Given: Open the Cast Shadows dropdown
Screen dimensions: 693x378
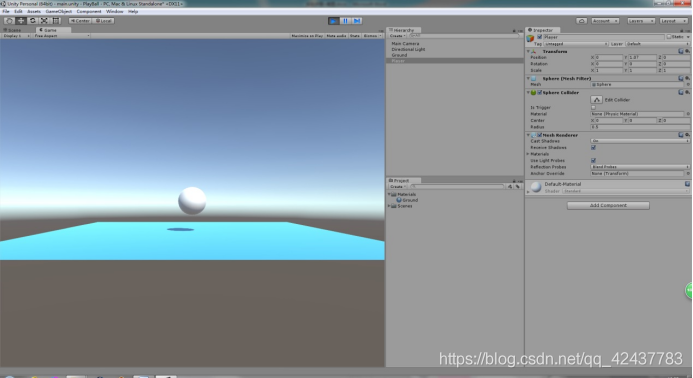Looking at the screenshot, I should coord(640,141).
